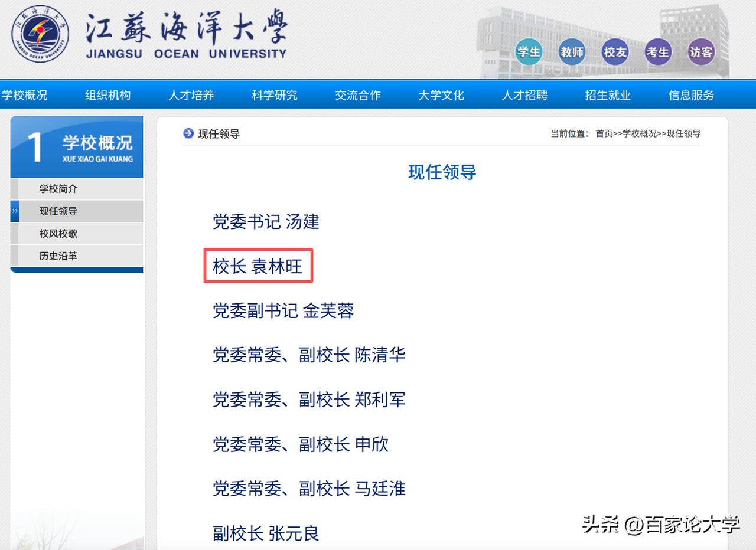The height and width of the screenshot is (550, 756).
Task: Open the 考生 (applicants) round button
Action: (x=658, y=52)
